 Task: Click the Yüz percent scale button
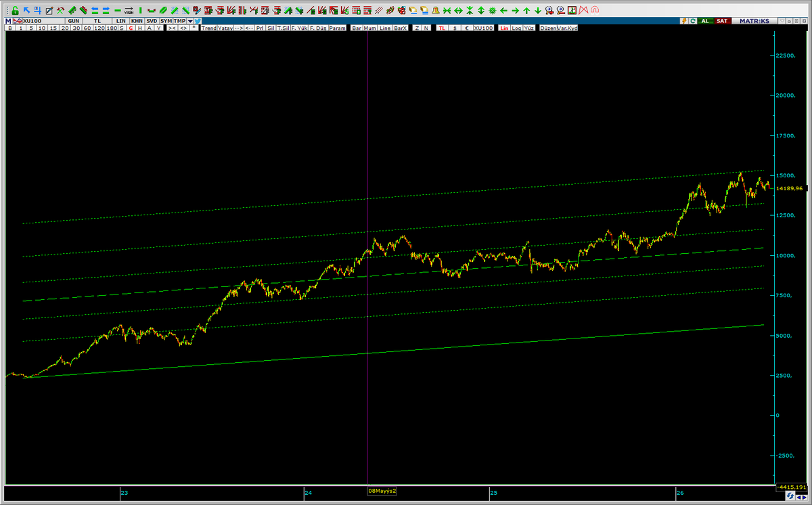[x=529, y=28]
